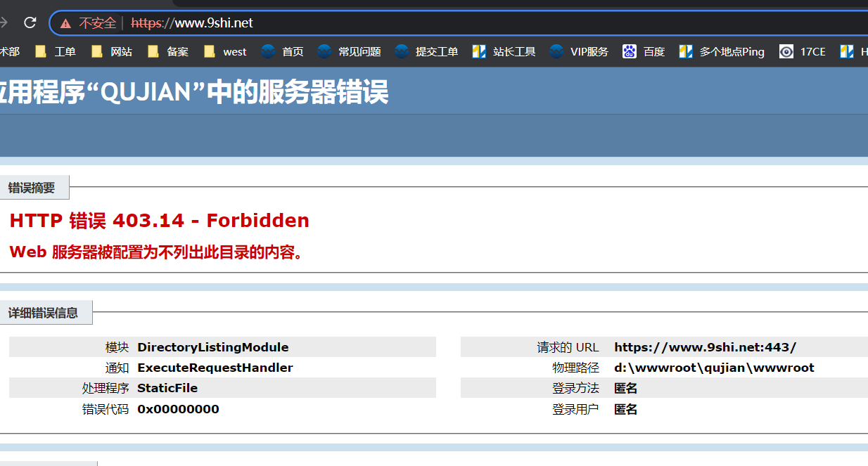Click the 详细错误信息 section heading
The width and height of the screenshot is (868, 466).
(x=43, y=313)
